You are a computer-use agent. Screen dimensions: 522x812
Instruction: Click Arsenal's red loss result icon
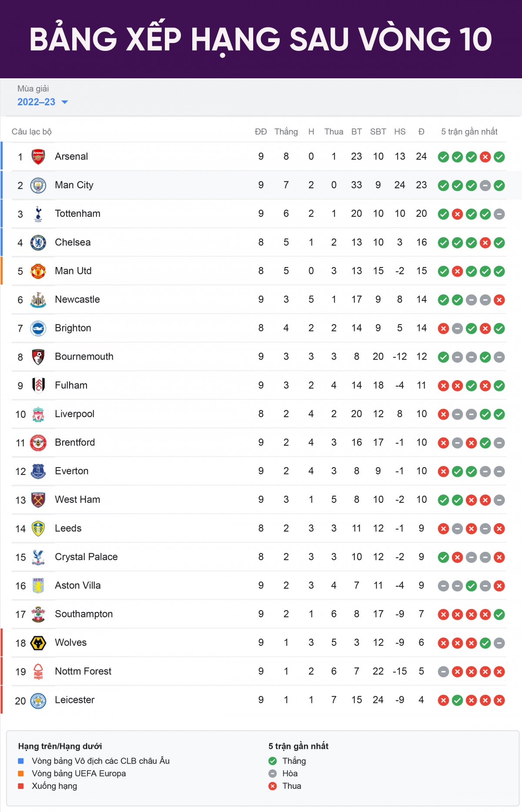[x=485, y=157]
